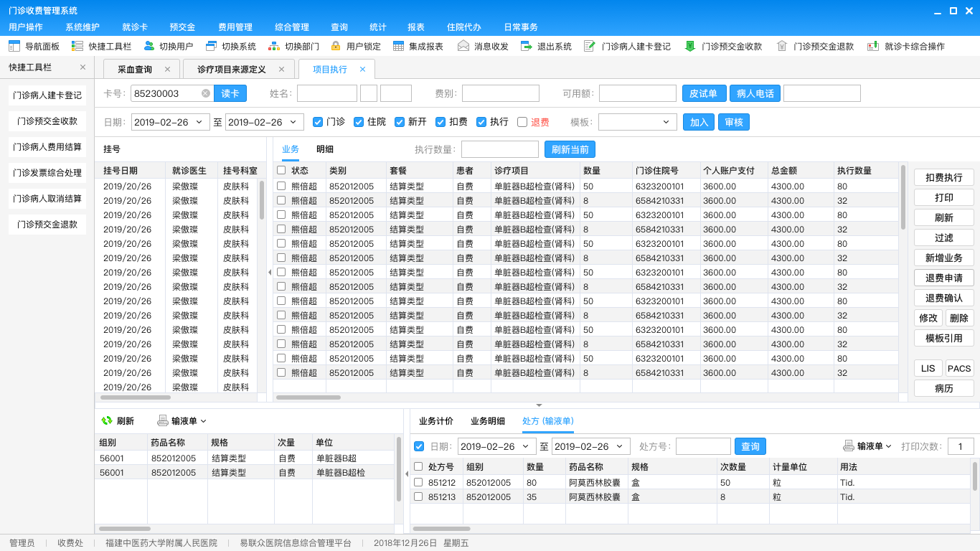Click the 消息收发 envelope icon
The height and width of the screenshot is (551, 980).
pos(463,46)
